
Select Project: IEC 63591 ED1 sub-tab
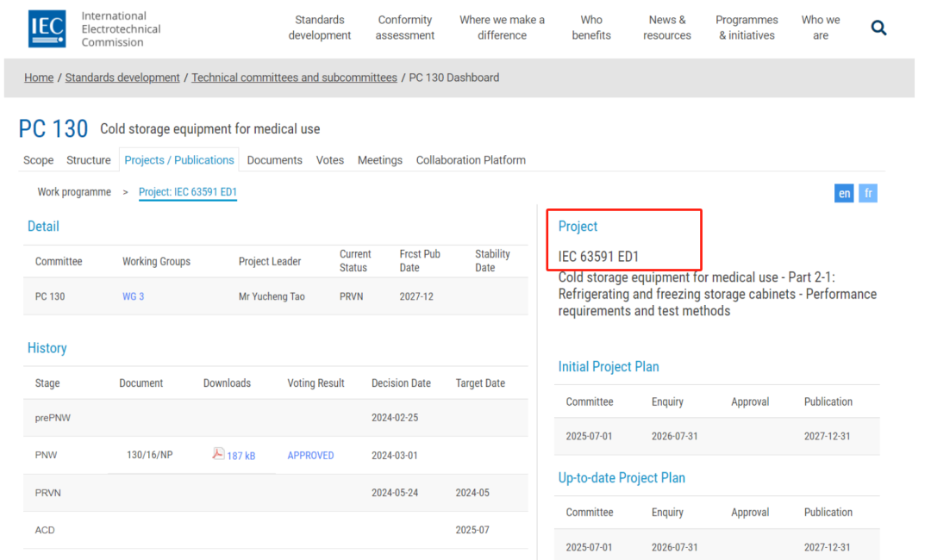point(188,192)
